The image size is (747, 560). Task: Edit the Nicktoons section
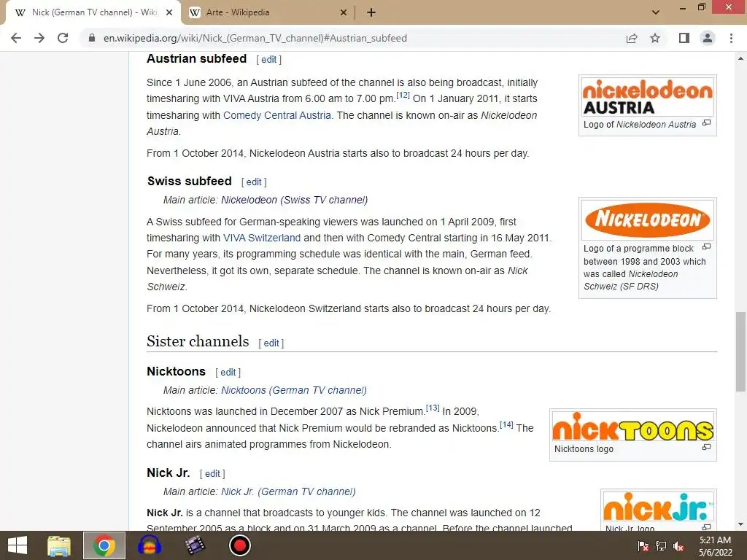(x=228, y=373)
